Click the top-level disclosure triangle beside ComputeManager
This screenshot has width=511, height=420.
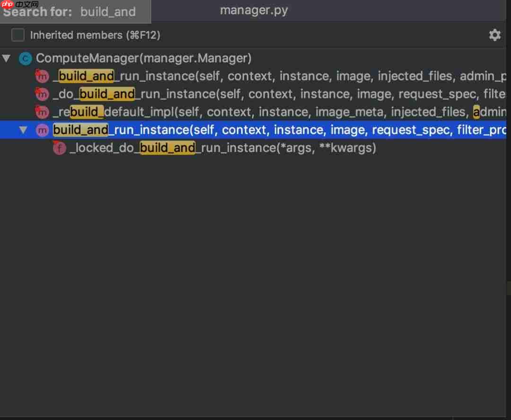(x=6, y=58)
